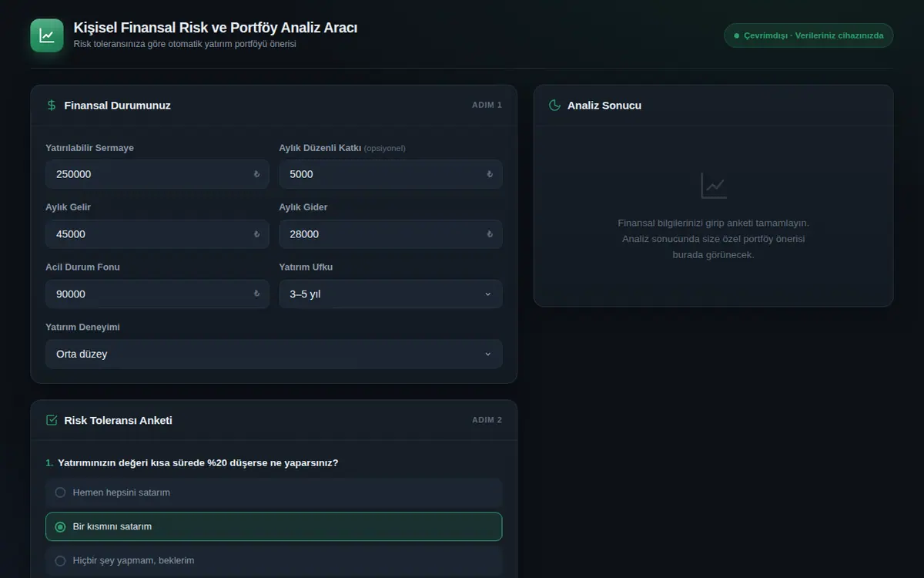This screenshot has height=578, width=924.
Task: Click the green status dot in the Çevrimdışı badge
Action: click(x=737, y=36)
